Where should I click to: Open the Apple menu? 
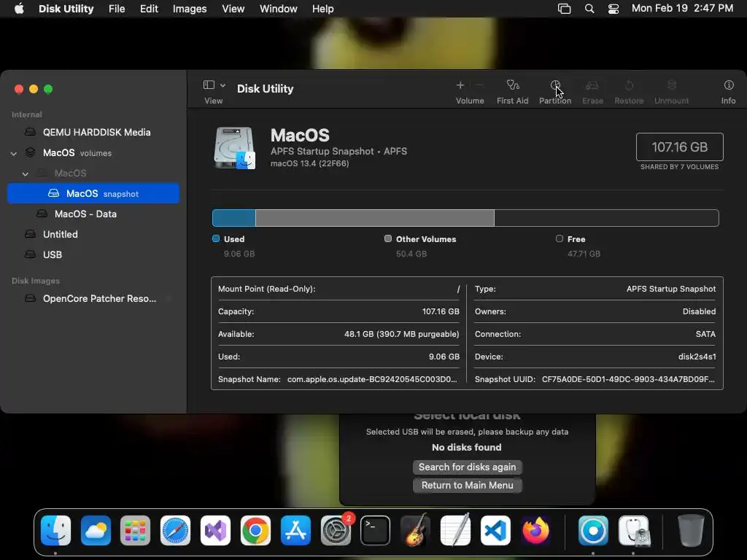click(x=19, y=9)
